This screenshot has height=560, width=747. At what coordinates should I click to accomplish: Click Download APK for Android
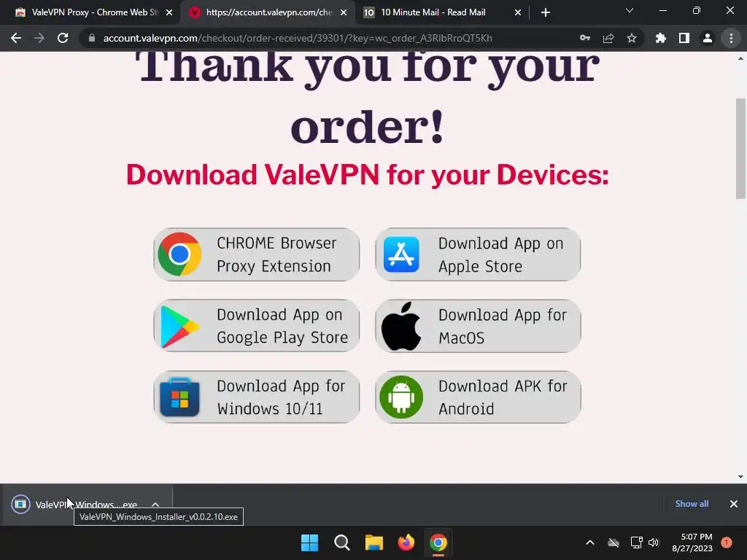[478, 397]
